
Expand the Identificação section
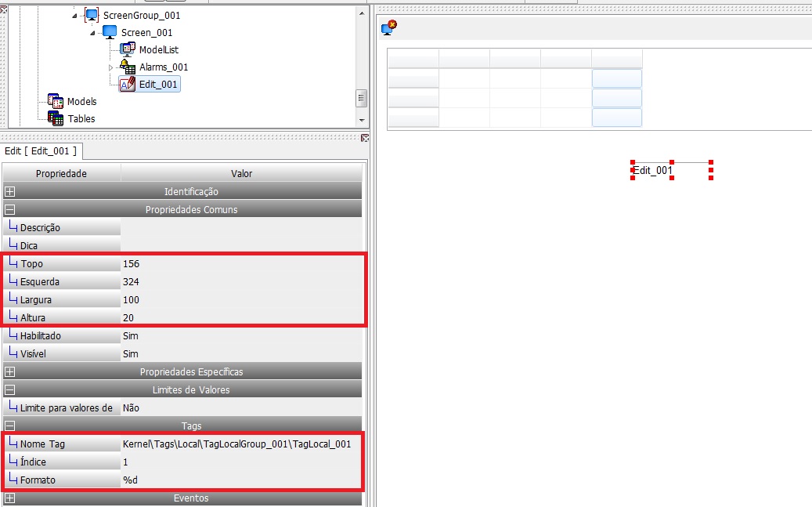[x=10, y=191]
